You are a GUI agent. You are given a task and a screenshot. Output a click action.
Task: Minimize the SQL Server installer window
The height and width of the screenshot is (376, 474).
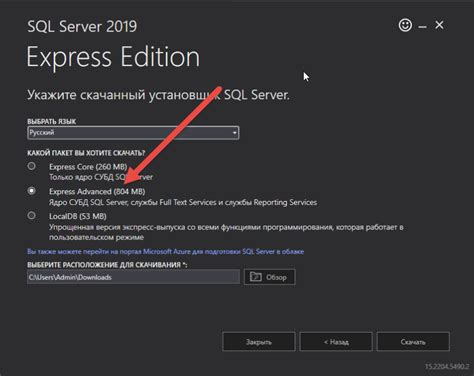coord(423,26)
